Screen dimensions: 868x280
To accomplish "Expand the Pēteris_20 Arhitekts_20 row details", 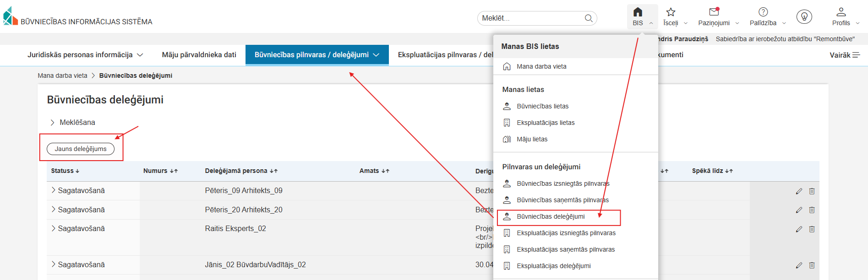I will pos(54,210).
